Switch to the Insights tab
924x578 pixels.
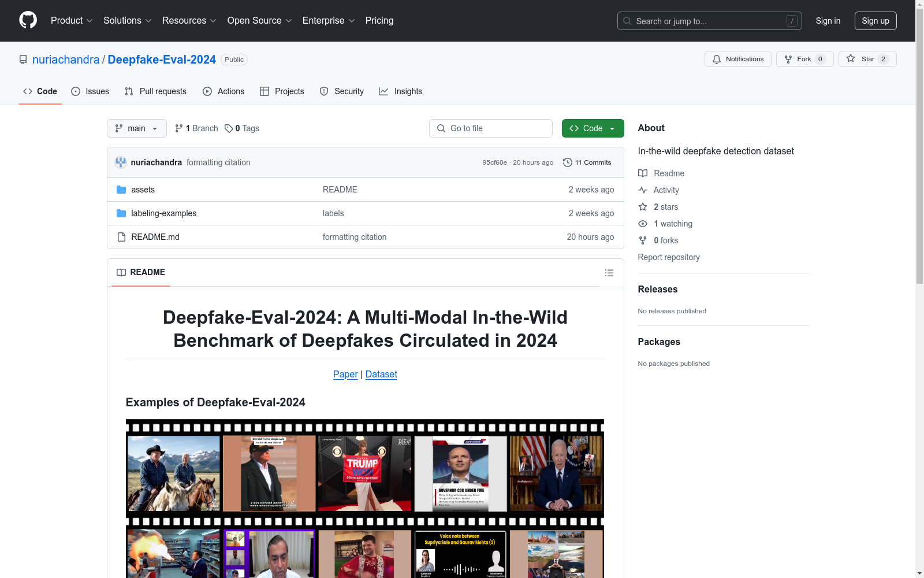tap(400, 91)
